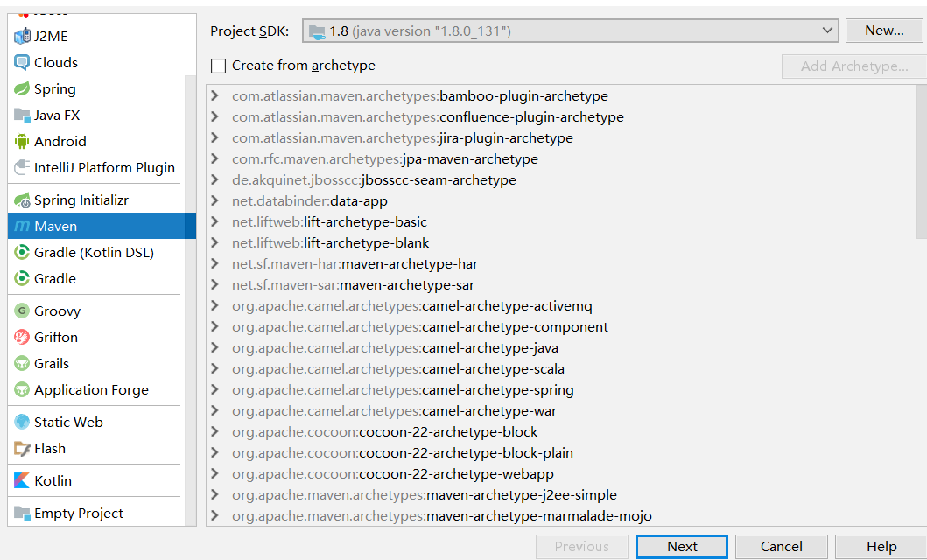Click the project type list scrollbar

point(190,300)
